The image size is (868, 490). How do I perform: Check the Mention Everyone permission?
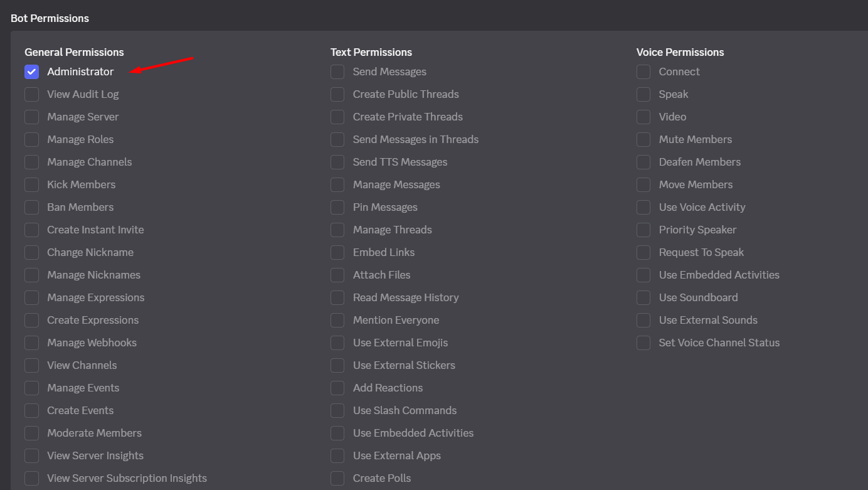point(337,320)
